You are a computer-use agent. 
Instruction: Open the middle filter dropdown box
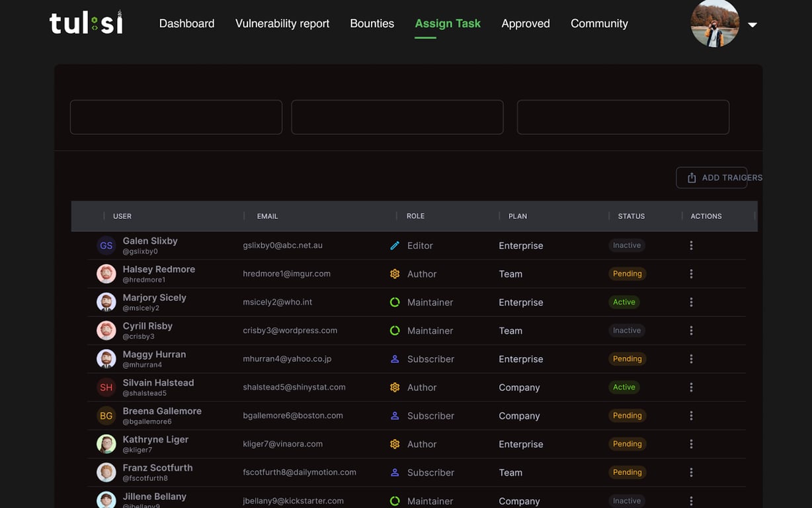point(397,117)
